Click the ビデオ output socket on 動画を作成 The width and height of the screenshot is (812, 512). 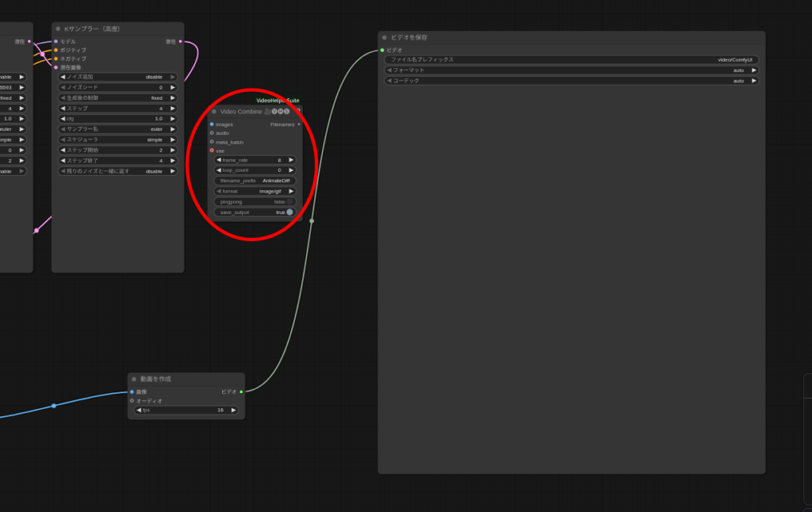click(x=241, y=392)
